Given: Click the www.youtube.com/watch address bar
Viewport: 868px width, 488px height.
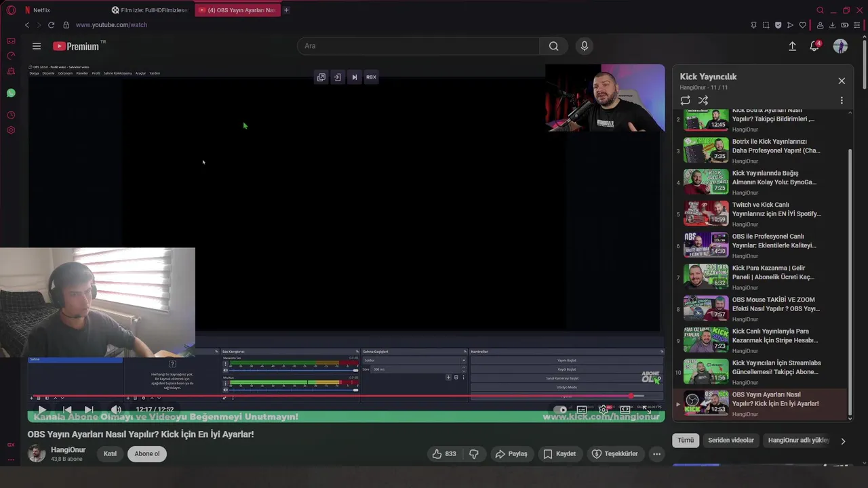Looking at the screenshot, I should tap(111, 25).
